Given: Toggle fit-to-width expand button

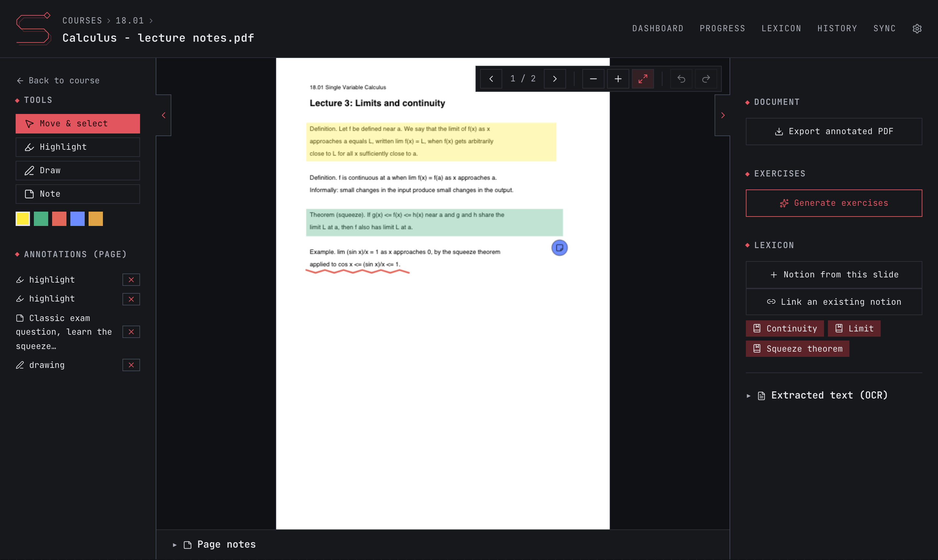Looking at the screenshot, I should (643, 78).
